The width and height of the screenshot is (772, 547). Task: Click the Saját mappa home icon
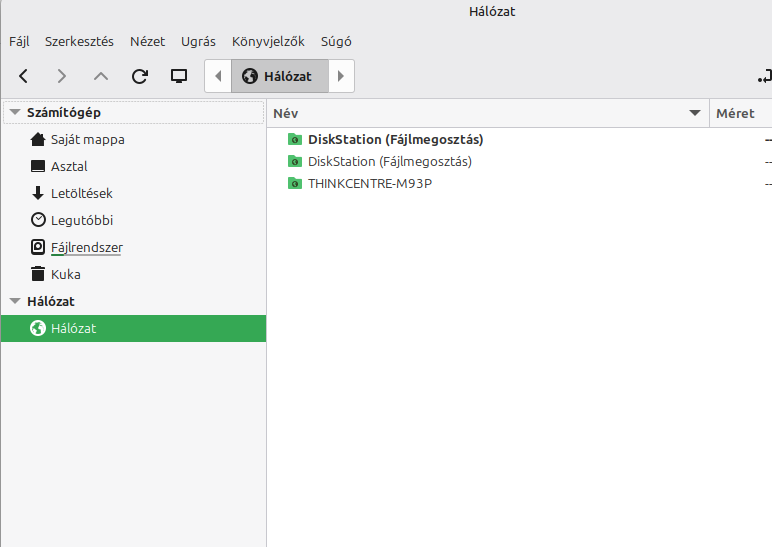[x=38, y=139]
